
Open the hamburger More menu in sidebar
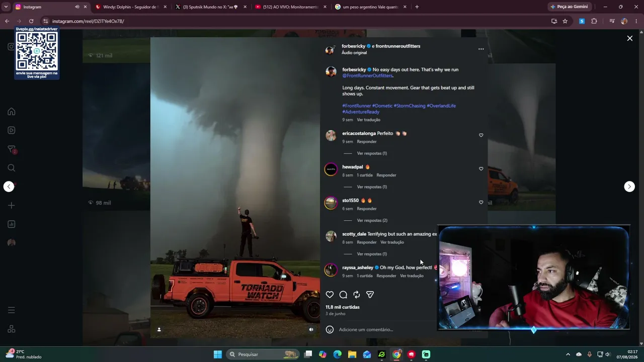click(x=12, y=310)
